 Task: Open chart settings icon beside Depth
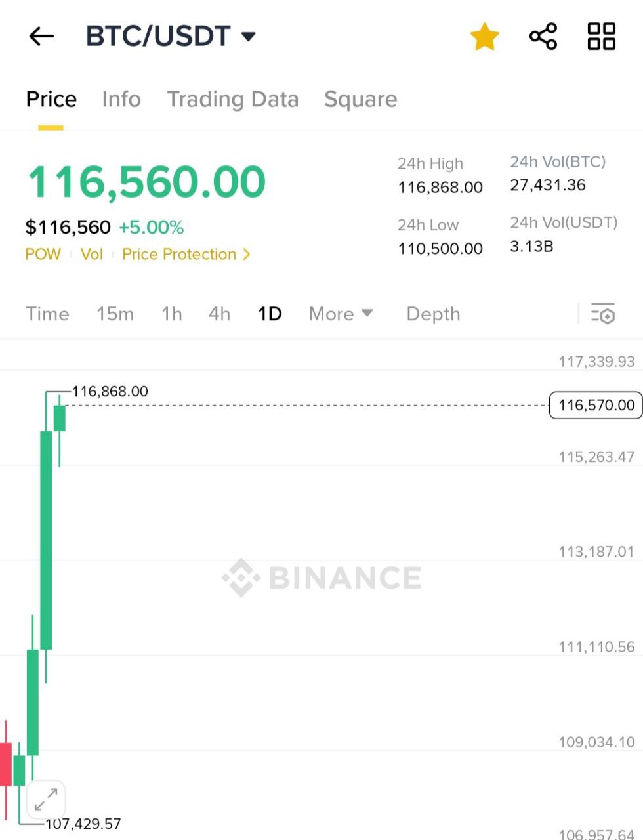tap(603, 314)
